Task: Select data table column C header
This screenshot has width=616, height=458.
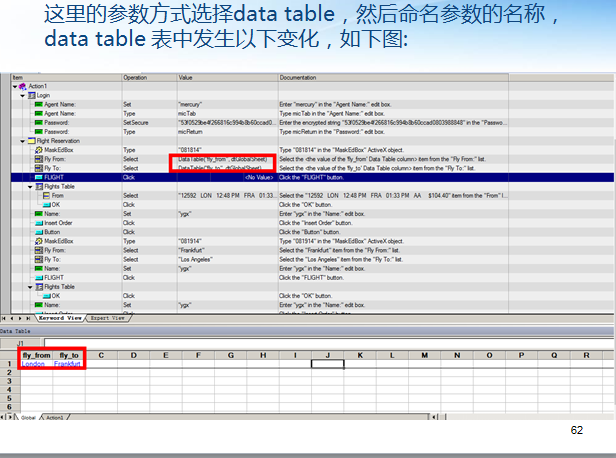Action: (x=101, y=355)
